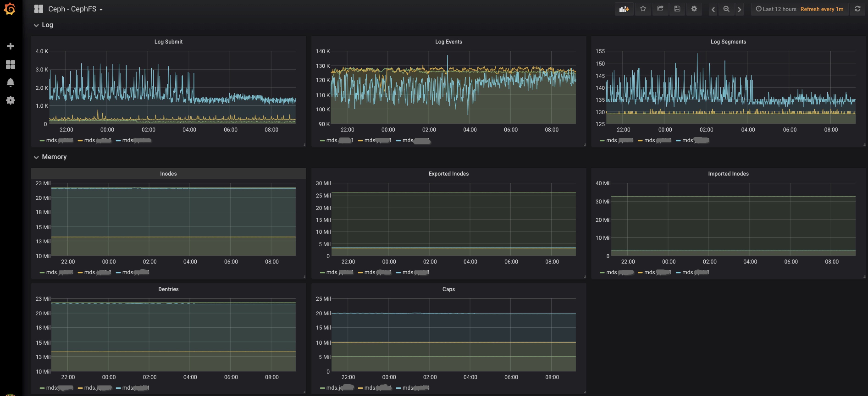Toggle the blue mds series in Caps legend
This screenshot has width=868, height=396.
(415, 388)
